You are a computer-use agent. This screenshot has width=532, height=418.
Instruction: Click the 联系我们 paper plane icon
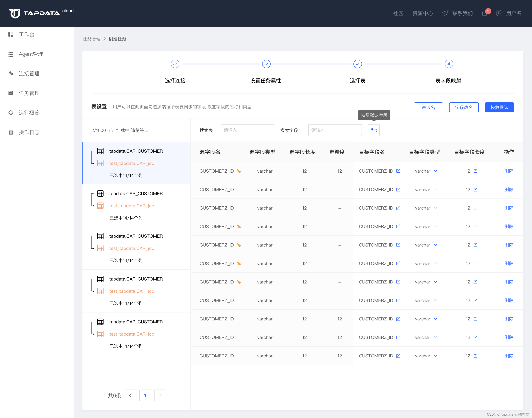445,13
